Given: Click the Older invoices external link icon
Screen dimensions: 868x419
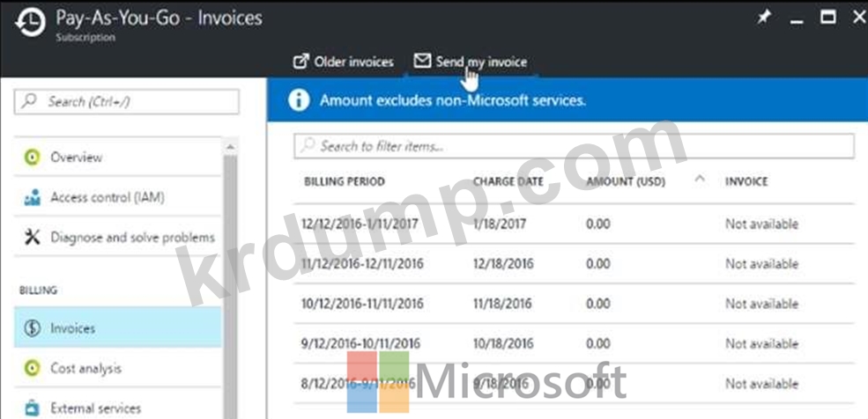Looking at the screenshot, I should (x=300, y=62).
